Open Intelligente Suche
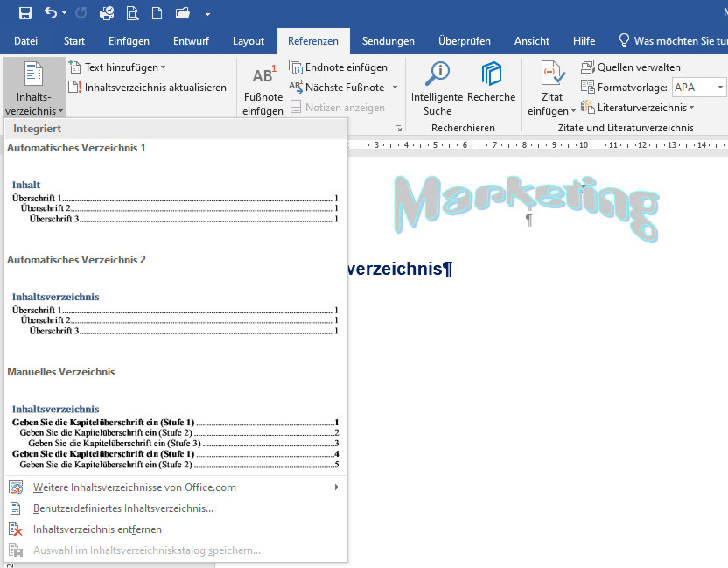This screenshot has height=568, width=728. pyautogui.click(x=437, y=90)
